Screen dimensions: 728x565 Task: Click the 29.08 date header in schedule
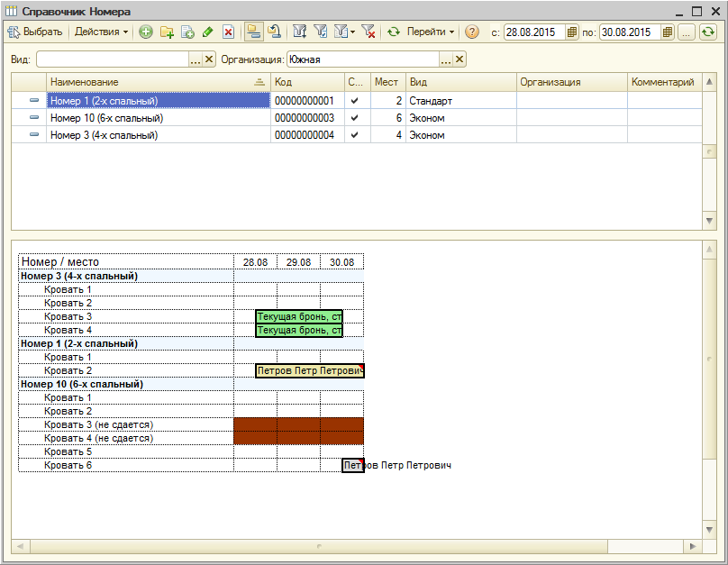point(298,262)
